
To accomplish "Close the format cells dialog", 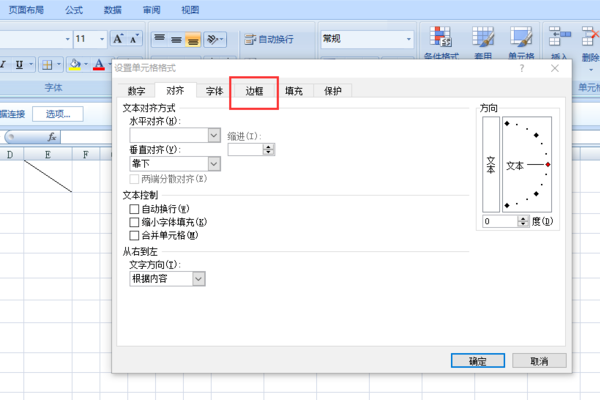I will tap(555, 68).
